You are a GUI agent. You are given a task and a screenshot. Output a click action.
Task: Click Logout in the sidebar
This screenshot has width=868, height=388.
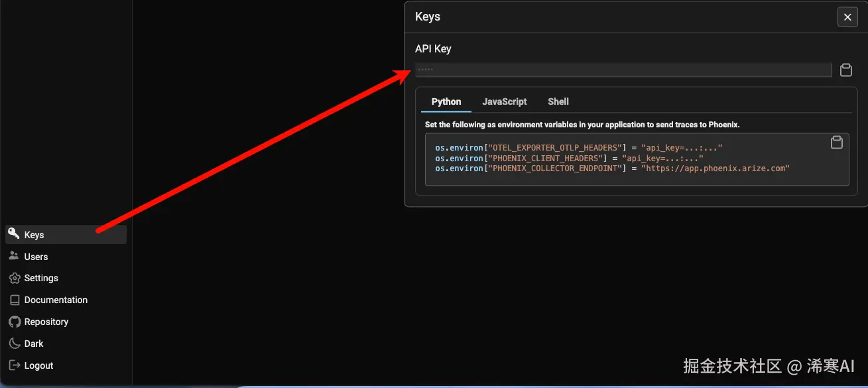[66, 365]
